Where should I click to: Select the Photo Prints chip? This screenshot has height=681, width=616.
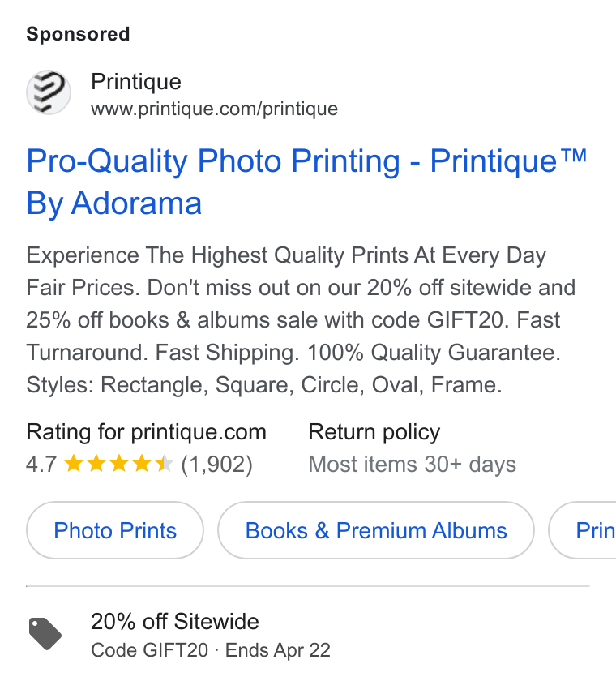(x=115, y=530)
